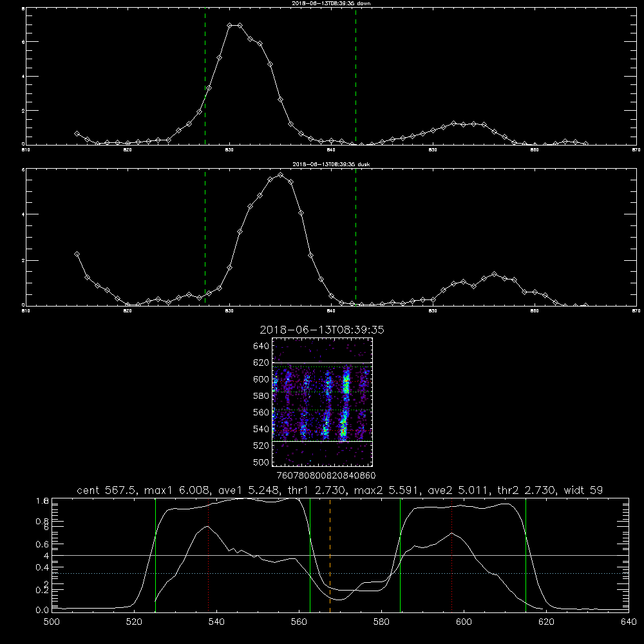This screenshot has height=644, width=644.
Task: Click the 620 label on image y-axis
Action: pos(261,363)
